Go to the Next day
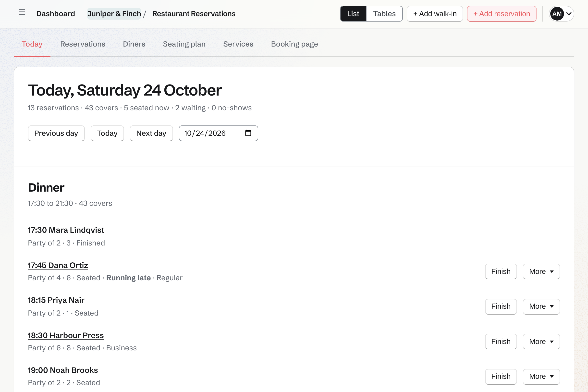Screen dimensions: 588x392 pyautogui.click(x=151, y=133)
